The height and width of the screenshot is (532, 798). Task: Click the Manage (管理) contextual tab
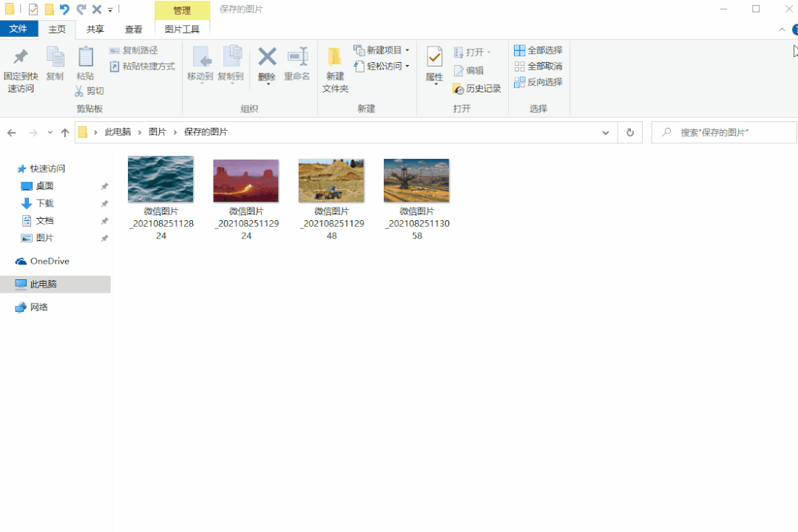pyautogui.click(x=182, y=10)
